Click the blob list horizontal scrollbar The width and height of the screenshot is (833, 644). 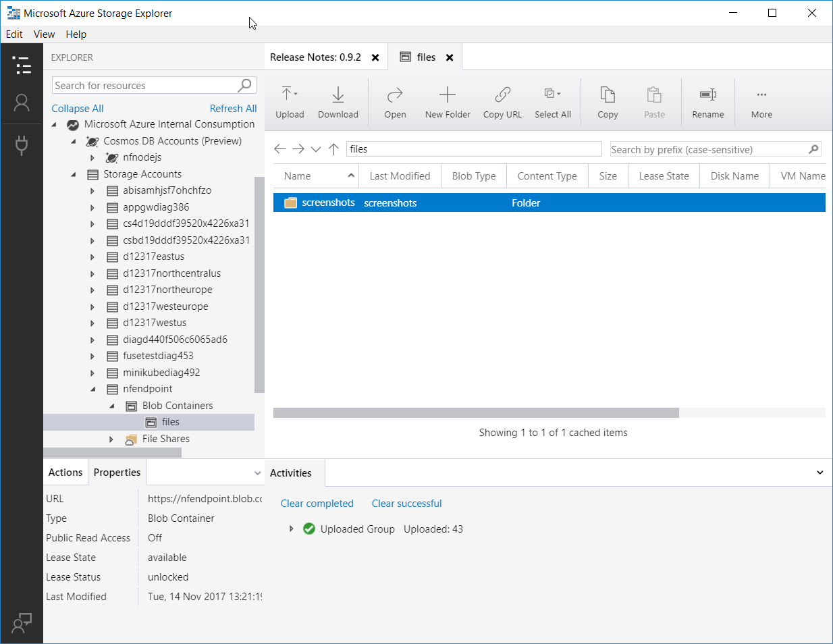tap(476, 412)
